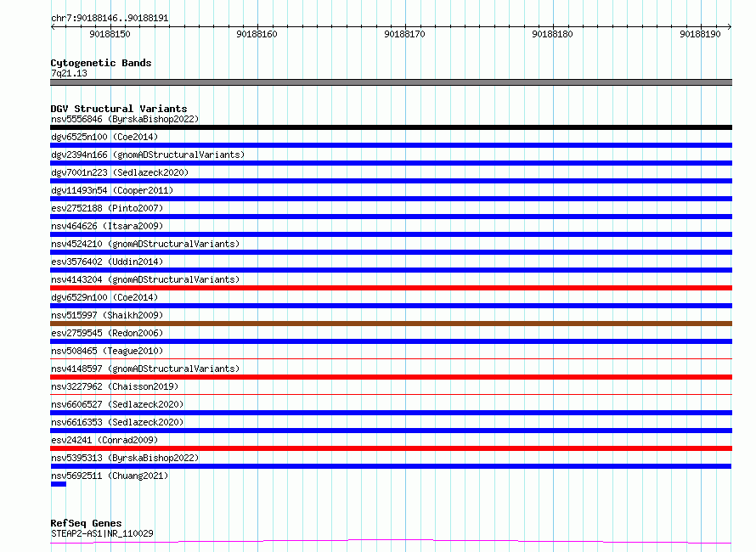Viewport: 756px width, 552px height.
Task: Click the blue bar under dgv2394n166
Action: [x=391, y=163]
